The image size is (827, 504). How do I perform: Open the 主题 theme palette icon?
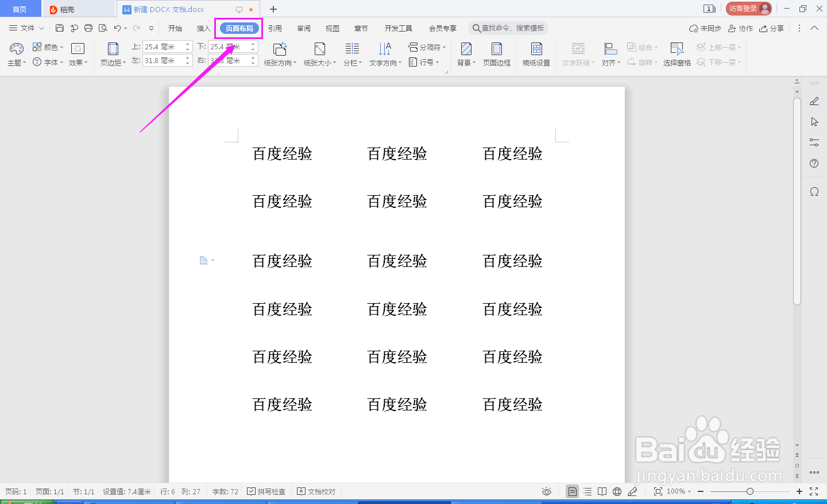[17, 49]
